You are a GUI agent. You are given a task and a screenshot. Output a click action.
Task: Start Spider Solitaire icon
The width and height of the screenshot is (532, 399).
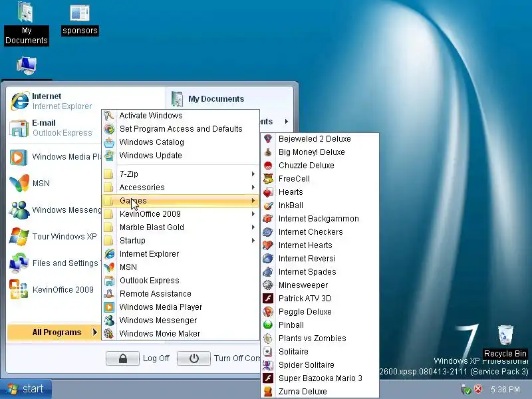(268, 364)
